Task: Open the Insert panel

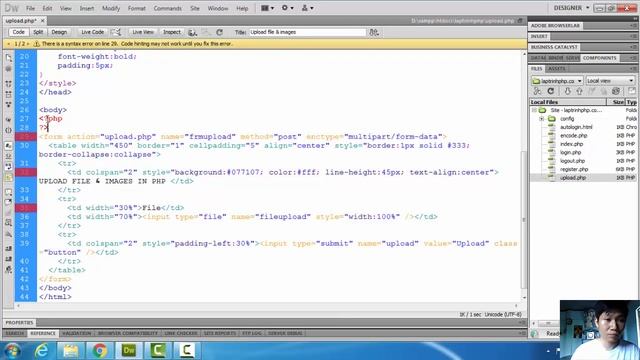Action: [x=539, y=36]
